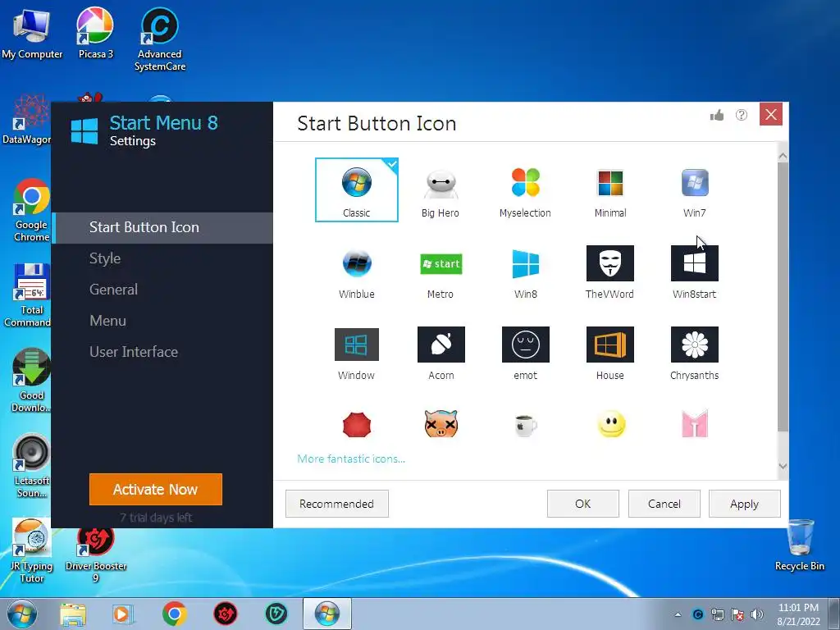Select the Apple coffee mug icon

click(526, 426)
